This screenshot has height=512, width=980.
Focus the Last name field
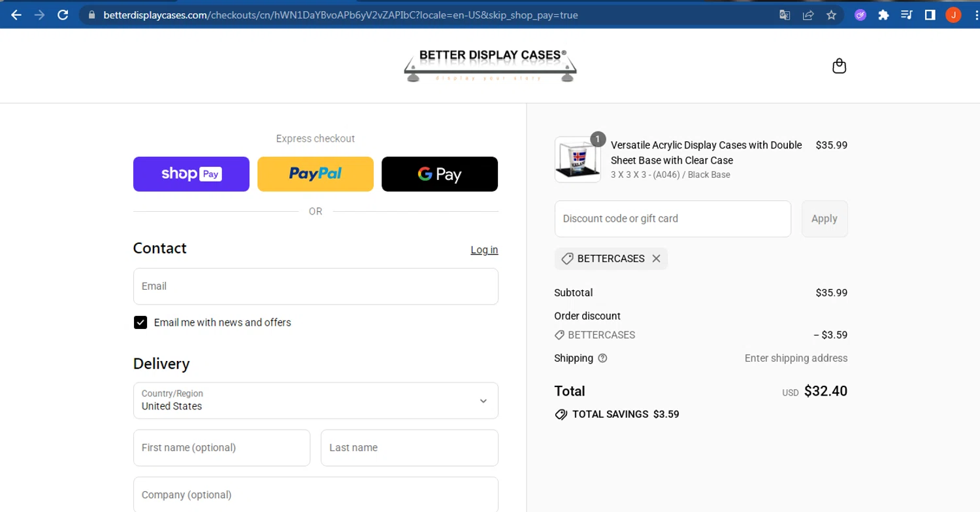410,448
